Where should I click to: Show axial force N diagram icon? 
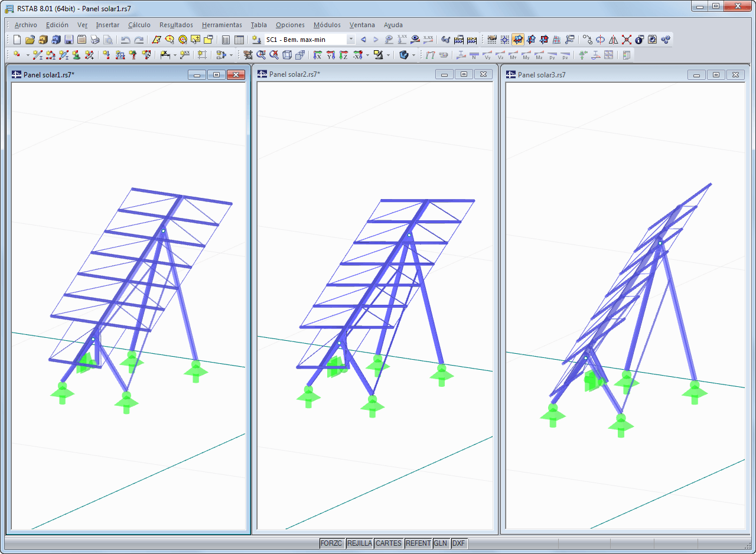[474, 55]
